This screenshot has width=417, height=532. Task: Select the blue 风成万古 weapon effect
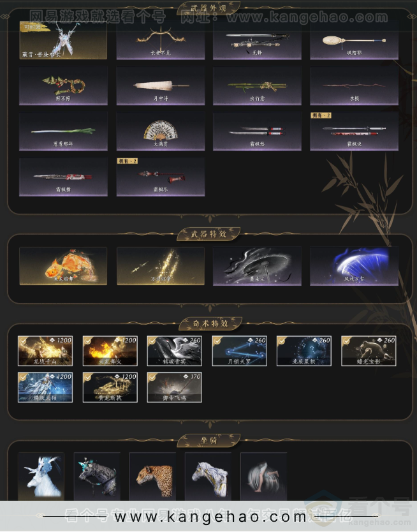point(354,266)
